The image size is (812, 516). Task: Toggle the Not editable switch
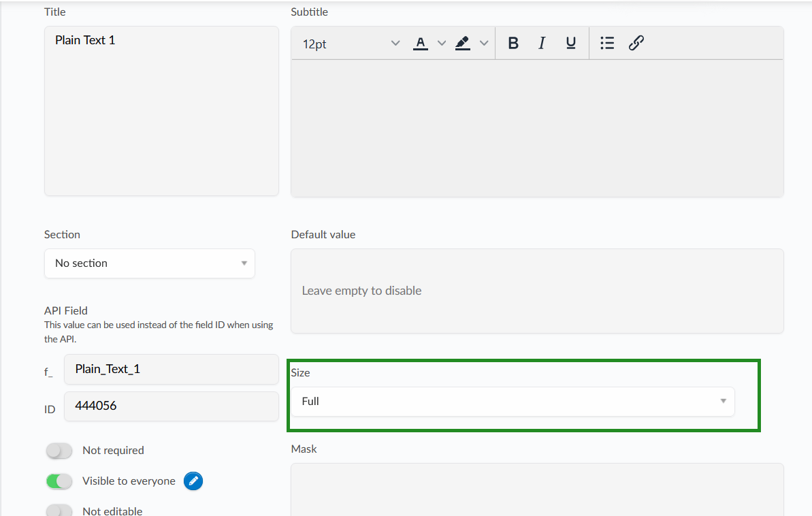pyautogui.click(x=59, y=511)
